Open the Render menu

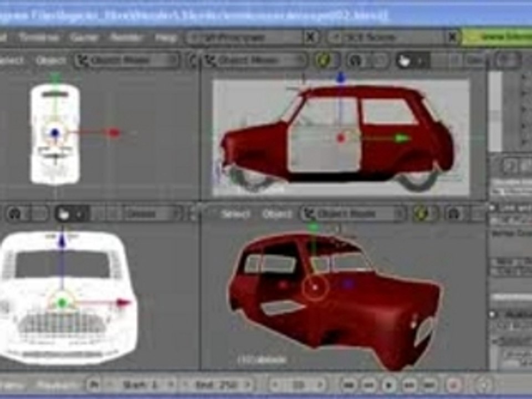click(x=126, y=38)
